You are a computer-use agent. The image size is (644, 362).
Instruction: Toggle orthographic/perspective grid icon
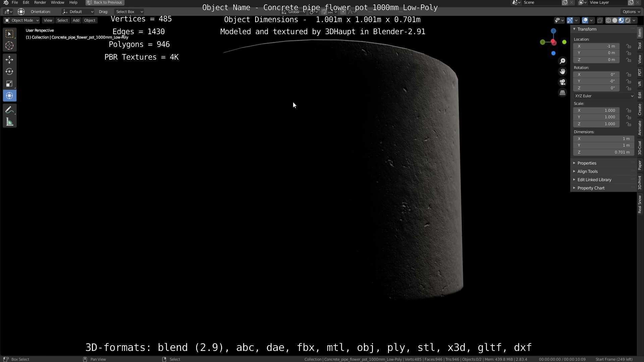(x=562, y=93)
